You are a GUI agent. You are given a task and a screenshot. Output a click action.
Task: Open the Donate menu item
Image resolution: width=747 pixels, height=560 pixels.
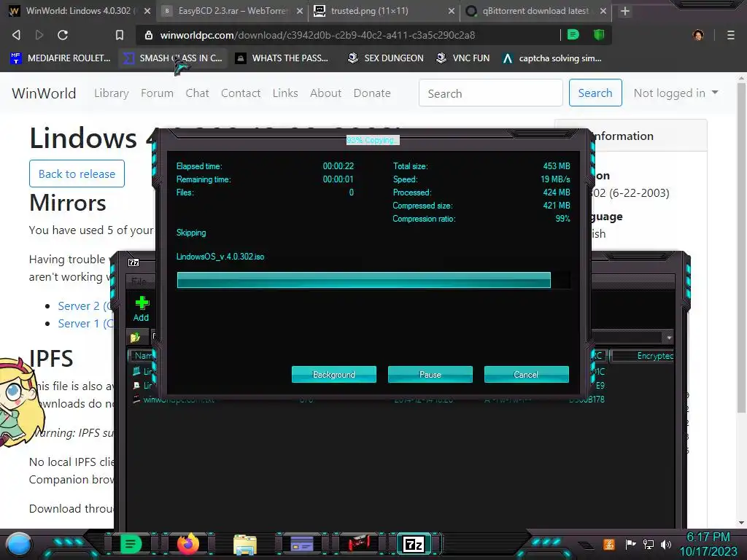coord(372,93)
